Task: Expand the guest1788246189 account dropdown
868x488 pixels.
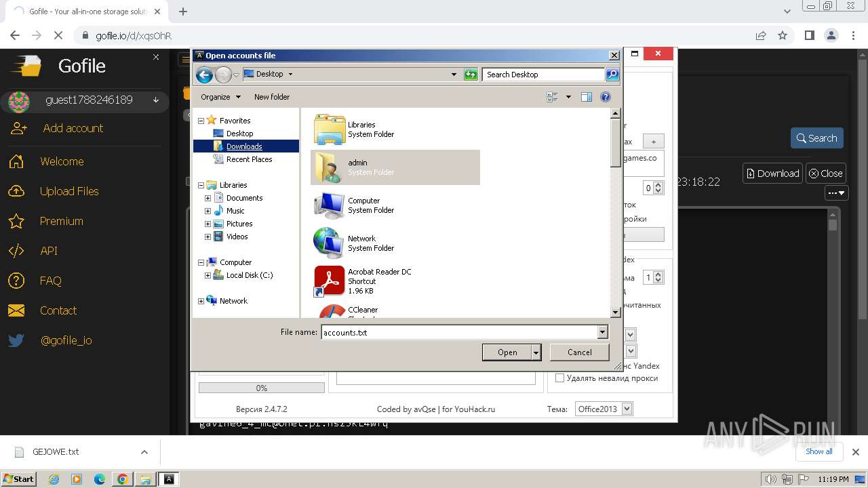Action: [x=156, y=100]
